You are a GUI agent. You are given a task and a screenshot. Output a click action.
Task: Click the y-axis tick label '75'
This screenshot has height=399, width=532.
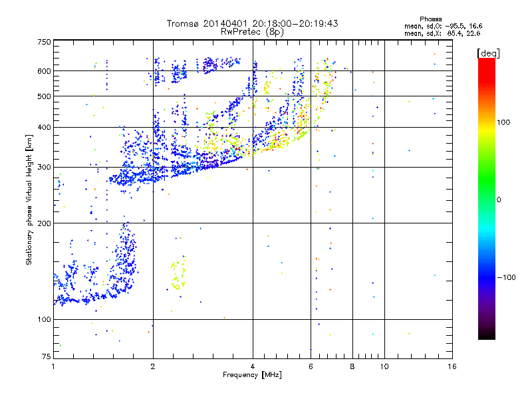(x=47, y=356)
